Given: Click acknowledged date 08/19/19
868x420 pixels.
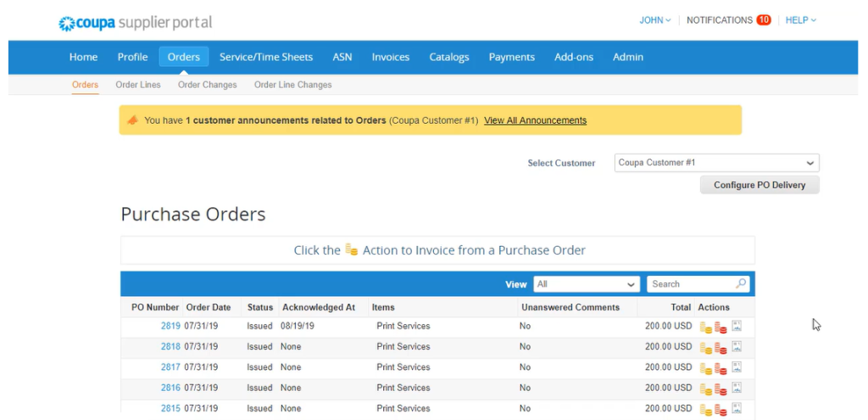Looking at the screenshot, I should 298,326.
